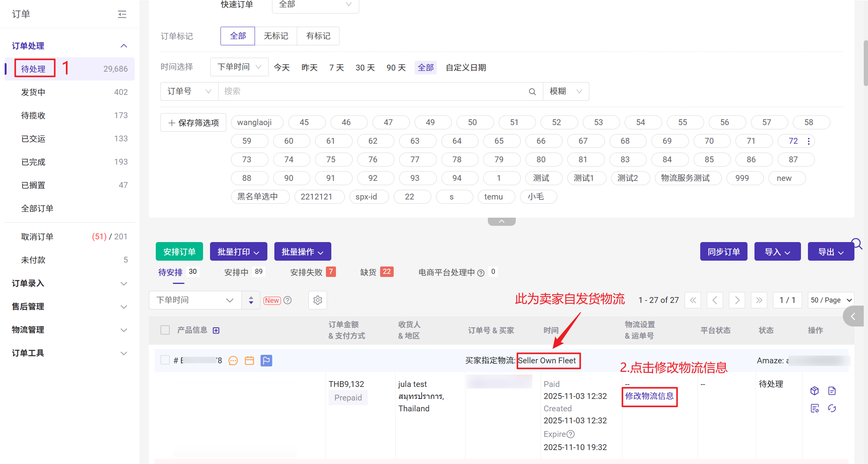Image resolution: width=868 pixels, height=464 pixels.
Task: Click the document icon in the operations column
Action: [x=832, y=391]
